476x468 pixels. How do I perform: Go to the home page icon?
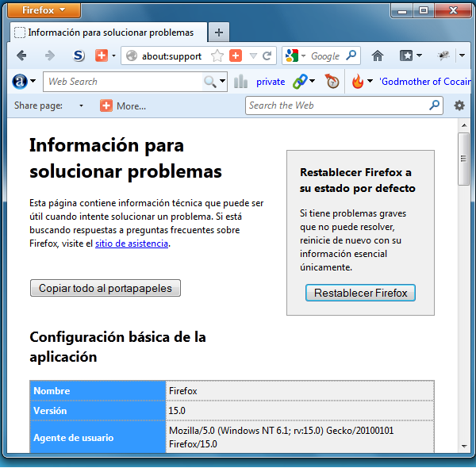[378, 56]
